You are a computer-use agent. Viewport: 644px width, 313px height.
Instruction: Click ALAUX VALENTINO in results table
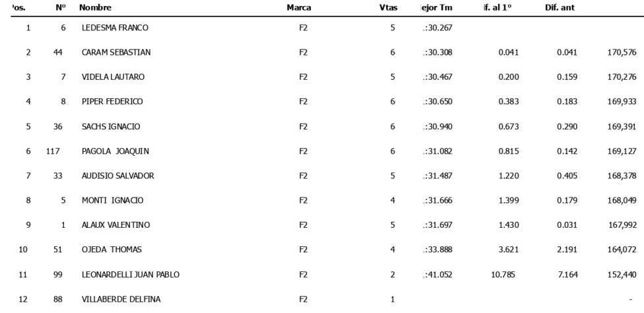(114, 225)
